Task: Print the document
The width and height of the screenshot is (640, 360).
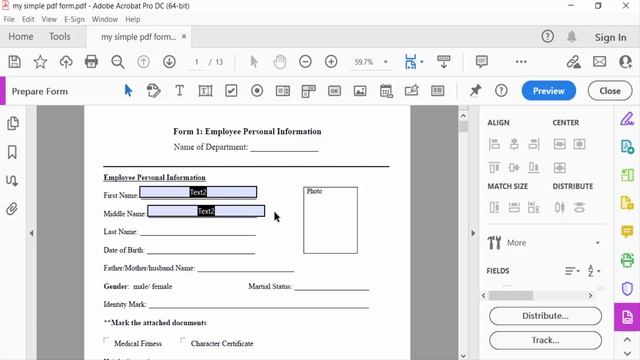Action: [x=91, y=62]
